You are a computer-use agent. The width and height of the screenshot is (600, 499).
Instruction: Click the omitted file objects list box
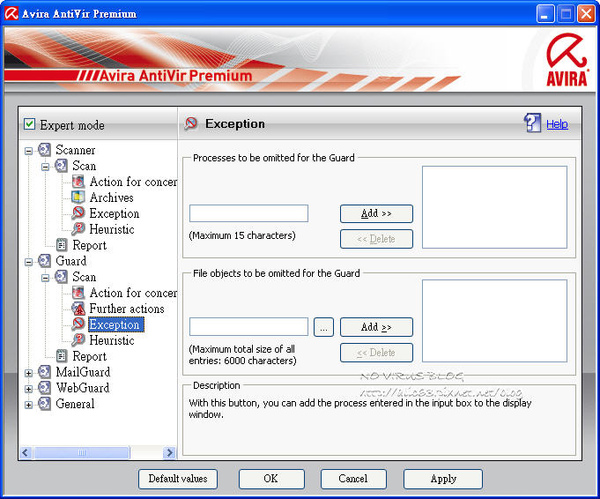pyautogui.click(x=494, y=321)
